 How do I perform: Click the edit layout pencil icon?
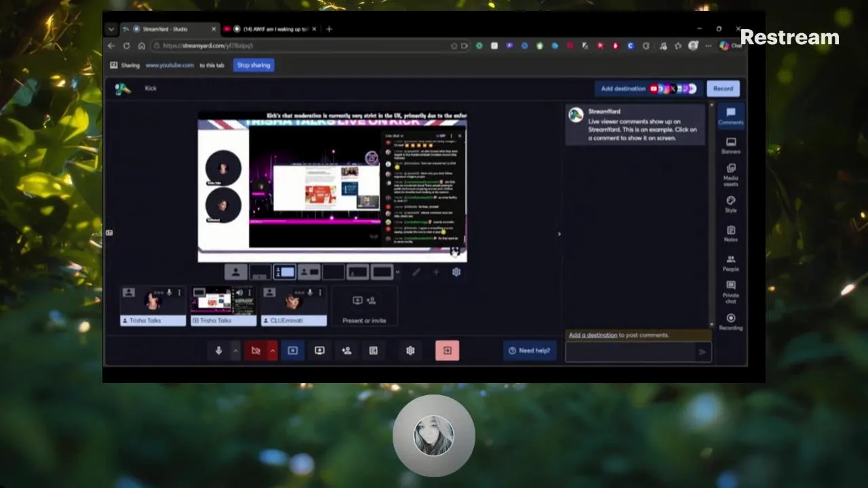point(416,272)
